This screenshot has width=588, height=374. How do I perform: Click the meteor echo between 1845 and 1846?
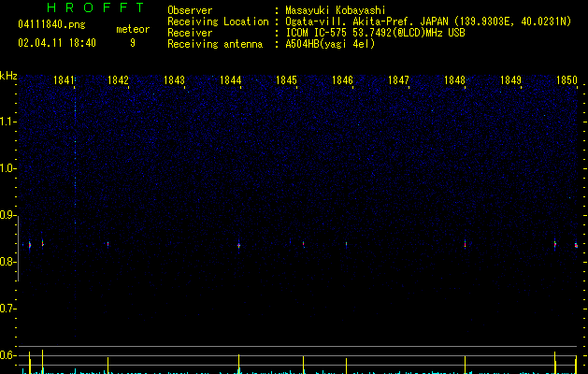coord(304,245)
